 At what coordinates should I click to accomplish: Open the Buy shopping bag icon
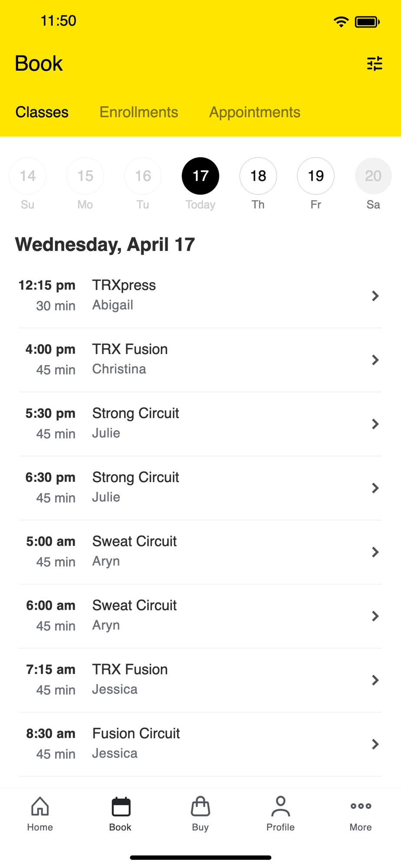[x=200, y=807]
